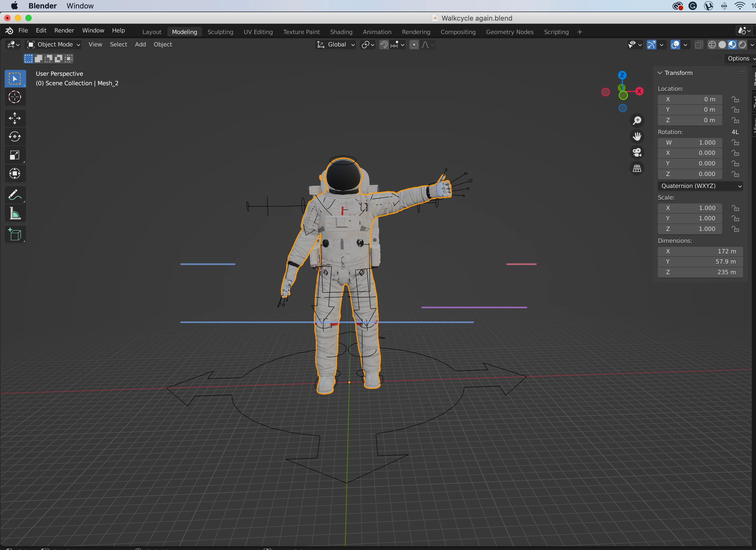The image size is (756, 550).
Task: Toggle proportional editing
Action: click(x=414, y=45)
